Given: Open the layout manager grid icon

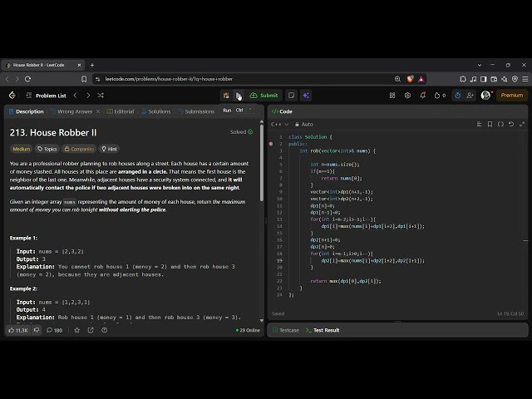Looking at the screenshot, I should coord(392,96).
